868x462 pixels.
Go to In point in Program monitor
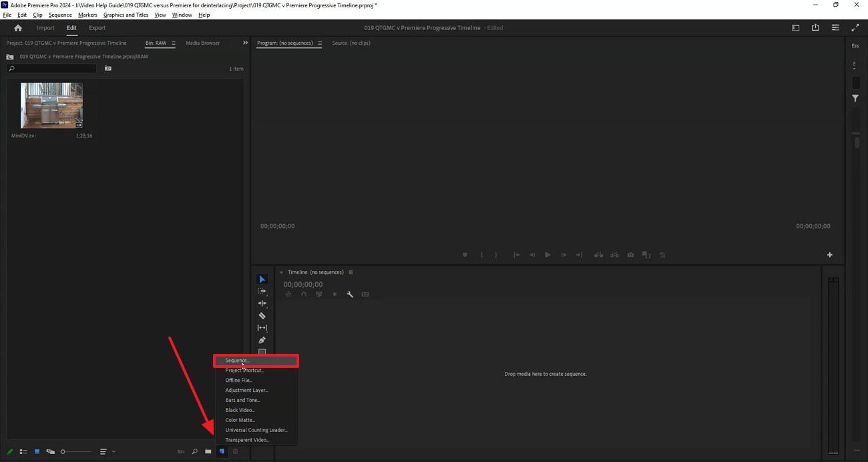(516, 254)
